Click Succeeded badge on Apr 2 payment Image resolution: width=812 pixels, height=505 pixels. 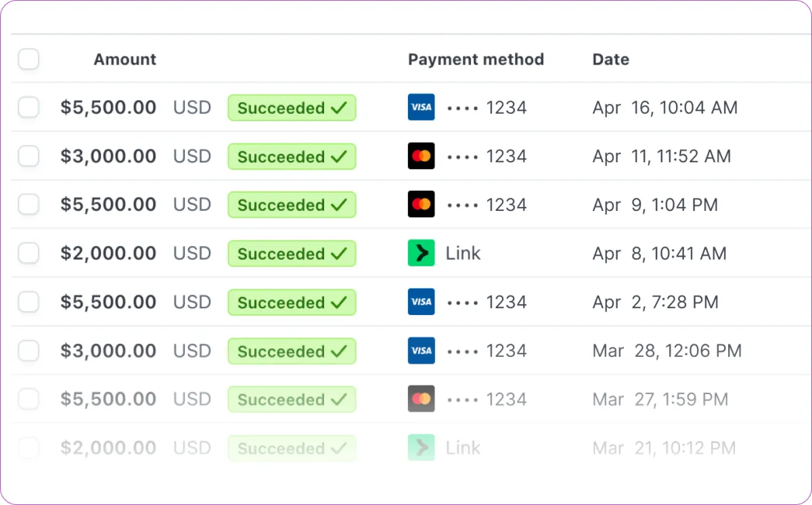[x=292, y=303]
